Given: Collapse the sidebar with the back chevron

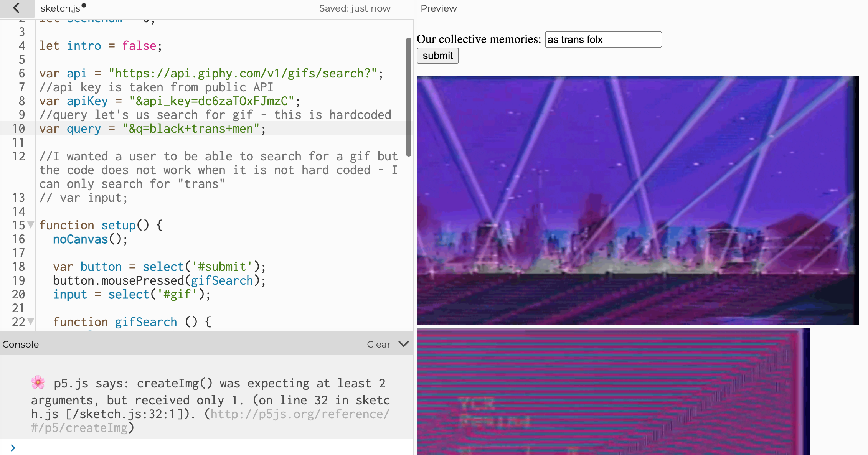Looking at the screenshot, I should (16, 8).
